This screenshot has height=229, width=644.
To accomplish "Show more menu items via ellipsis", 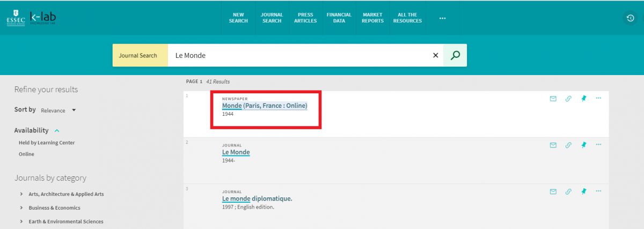I will 442,18.
